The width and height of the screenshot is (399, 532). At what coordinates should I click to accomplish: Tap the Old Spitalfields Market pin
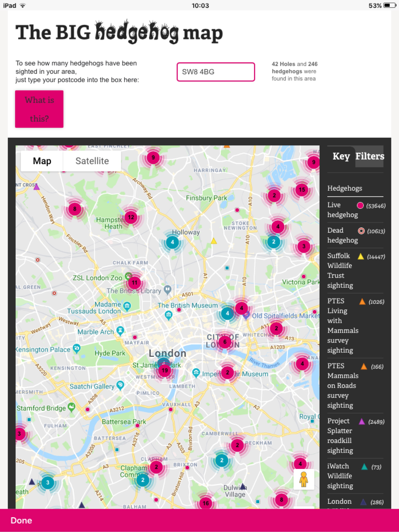click(x=246, y=315)
